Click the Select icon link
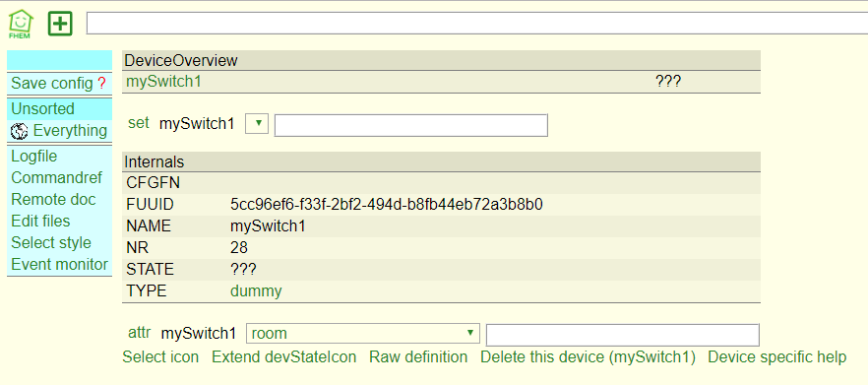Image resolution: width=868 pixels, height=385 pixels. pos(160,357)
